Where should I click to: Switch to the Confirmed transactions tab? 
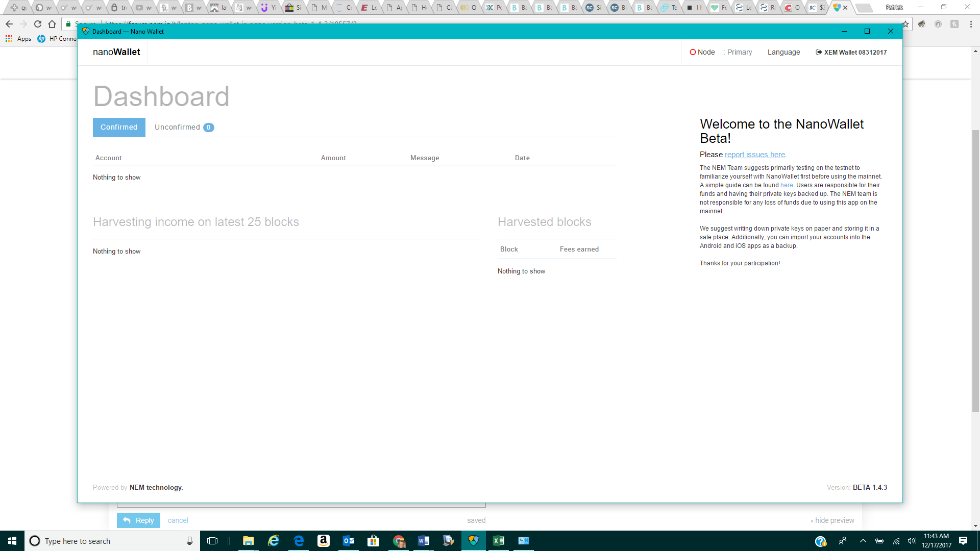tap(119, 127)
